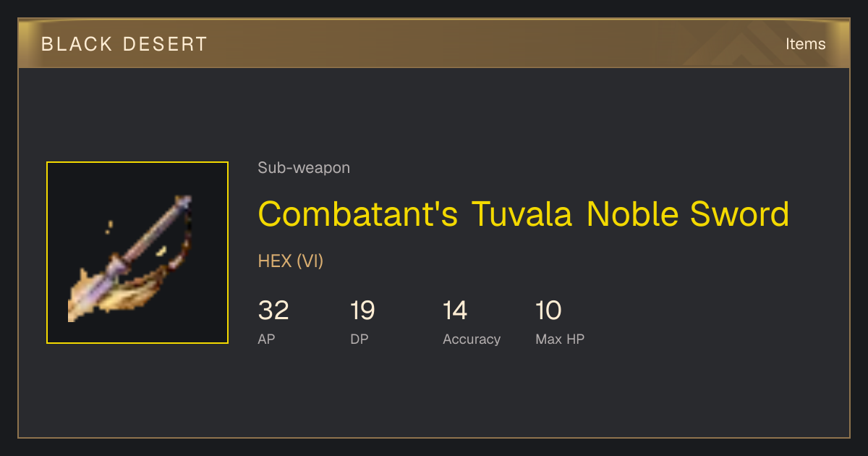Click the gold header banner bar
The image size is (868, 456).
click(434, 43)
